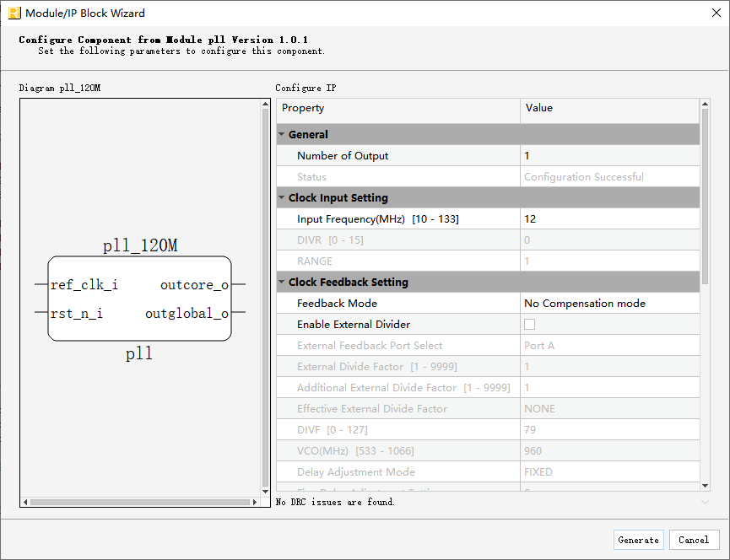730x560 pixels.
Task: Select the pll_120M block in the diagram
Action: click(x=139, y=299)
